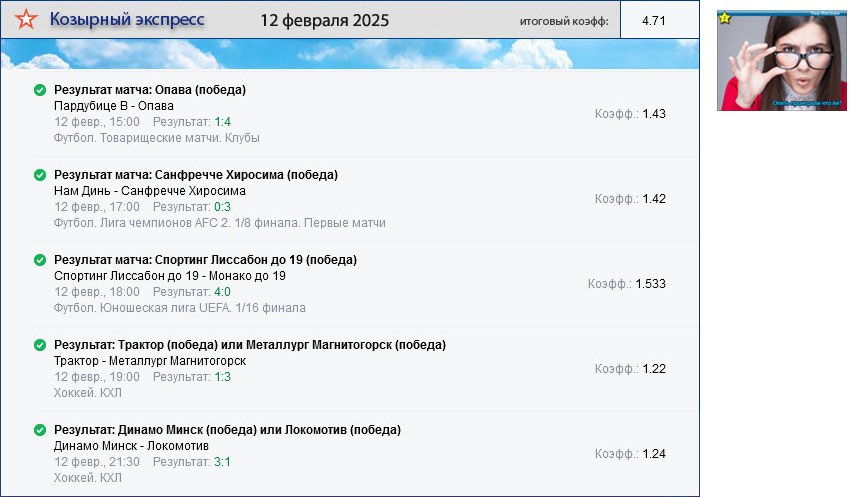Image resolution: width=864 pixels, height=497 pixels.
Task: Click green checkmark for Спортинг Лиссабон до 19
Action: pyautogui.click(x=40, y=260)
